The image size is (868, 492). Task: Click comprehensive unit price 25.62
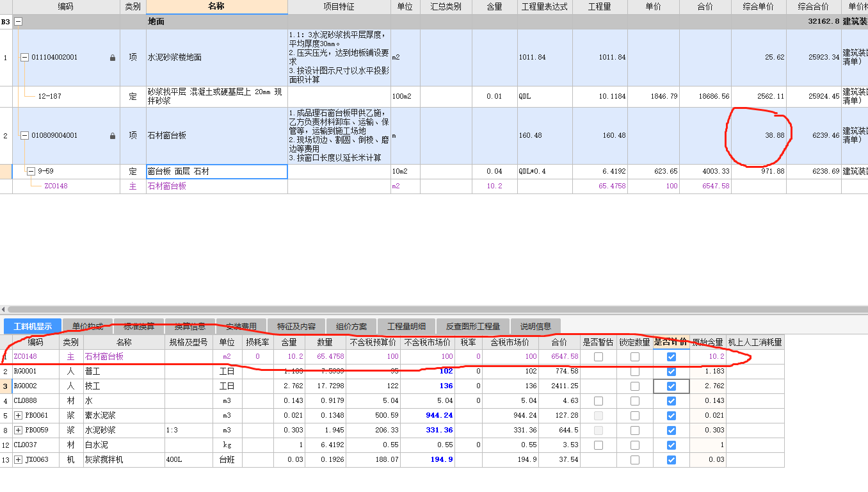(774, 58)
